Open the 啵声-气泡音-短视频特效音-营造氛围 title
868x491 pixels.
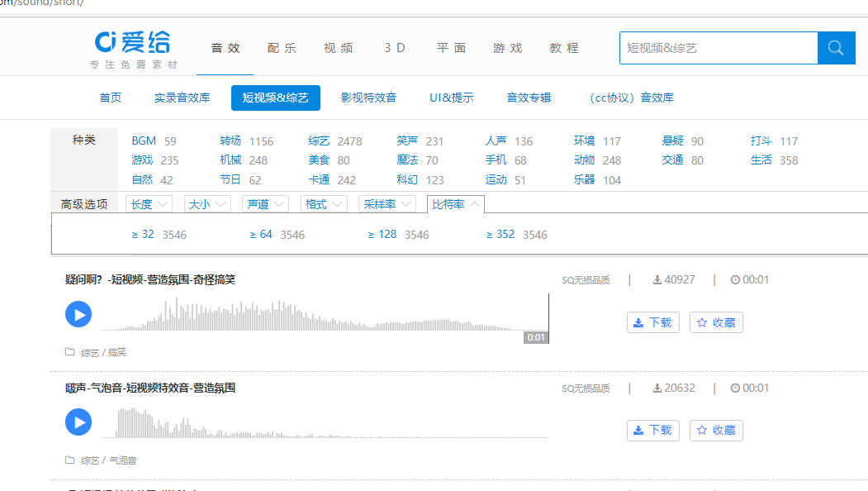pyautogui.click(x=150, y=388)
